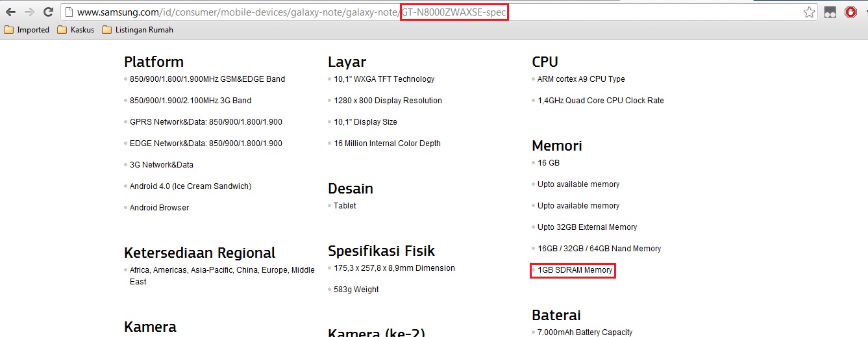The width and height of the screenshot is (868, 337).
Task: Expand the Kaskus bookmarks folder
Action: pos(76,30)
